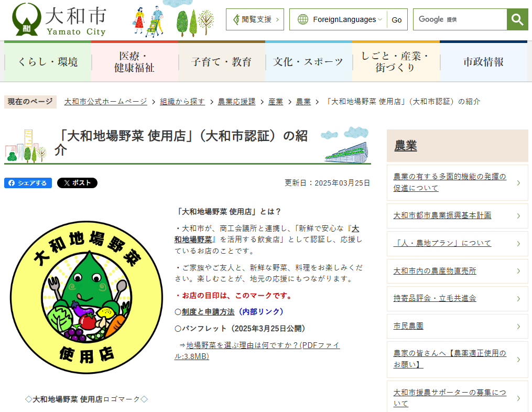Open the 子育て・教育 menu tab
This screenshot has height=412, width=532.
[222, 62]
